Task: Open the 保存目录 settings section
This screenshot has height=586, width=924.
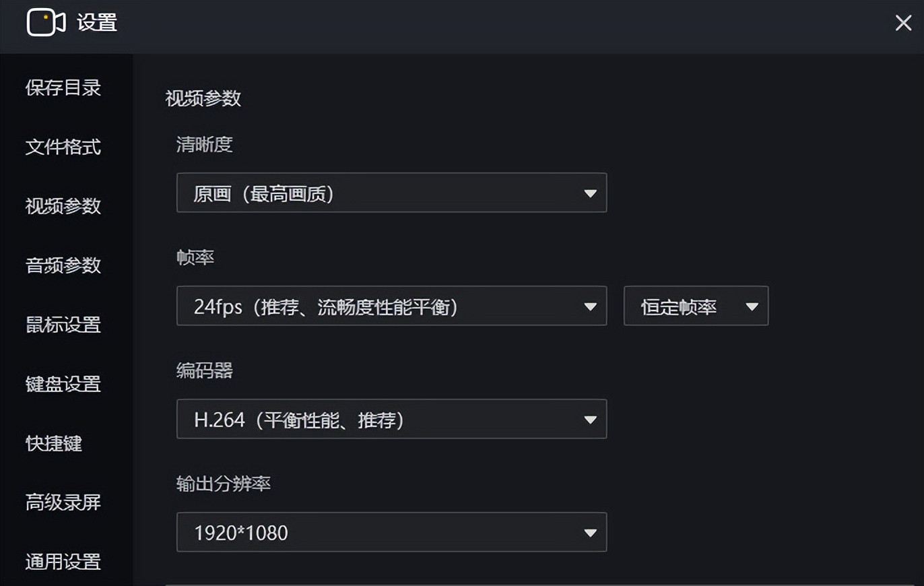Action: tap(63, 88)
